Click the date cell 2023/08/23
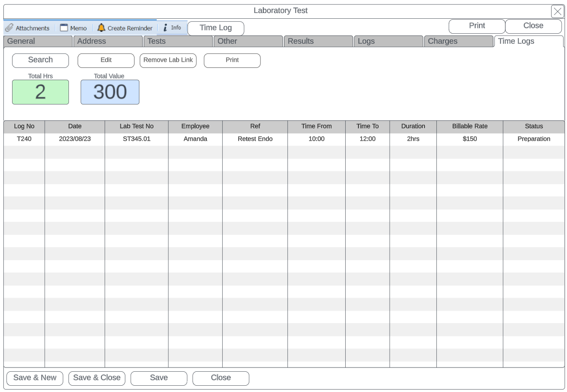The image size is (567, 392). tap(75, 139)
